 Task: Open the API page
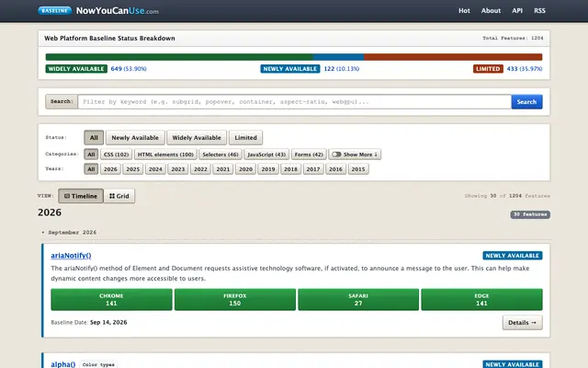point(517,10)
